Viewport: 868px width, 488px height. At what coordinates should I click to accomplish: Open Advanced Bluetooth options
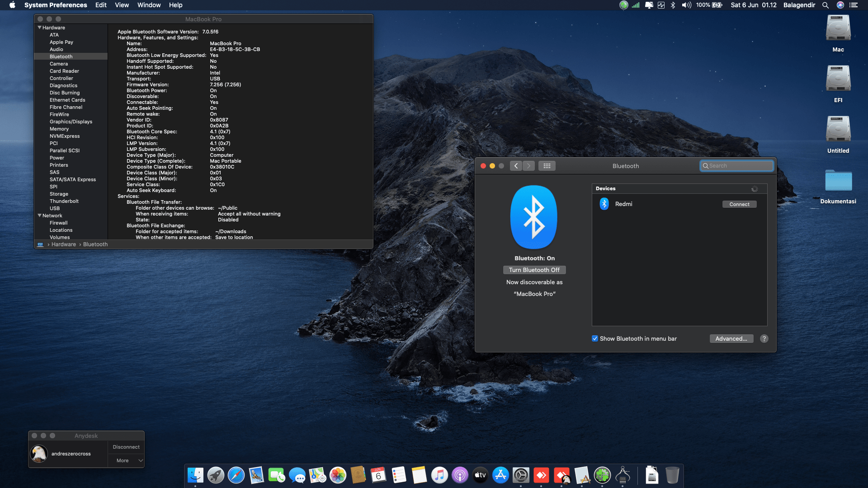(731, 338)
